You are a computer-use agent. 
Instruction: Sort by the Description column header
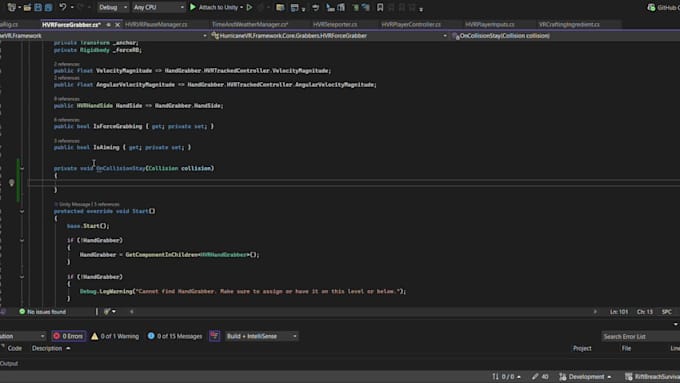(47, 348)
